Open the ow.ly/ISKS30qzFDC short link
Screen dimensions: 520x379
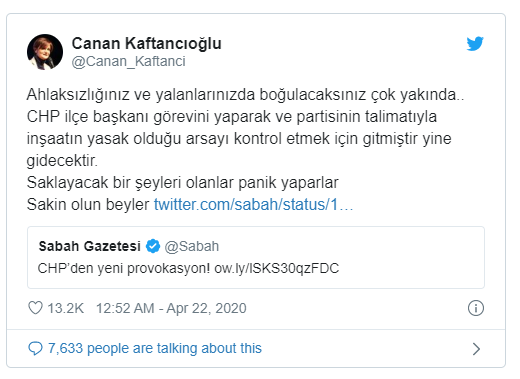pos(277,268)
